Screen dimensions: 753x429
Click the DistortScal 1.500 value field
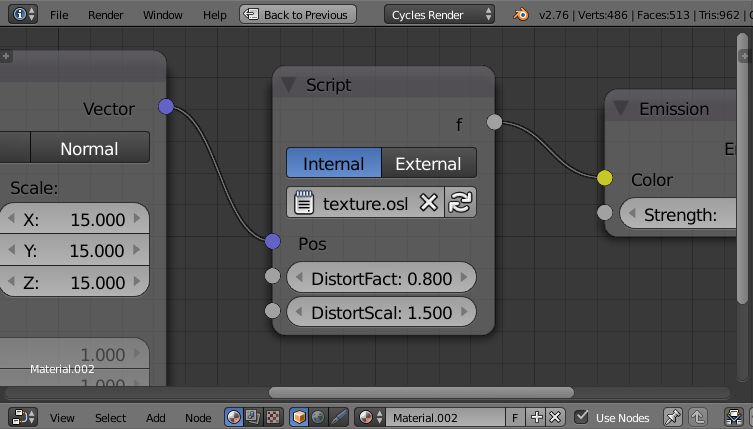click(381, 312)
